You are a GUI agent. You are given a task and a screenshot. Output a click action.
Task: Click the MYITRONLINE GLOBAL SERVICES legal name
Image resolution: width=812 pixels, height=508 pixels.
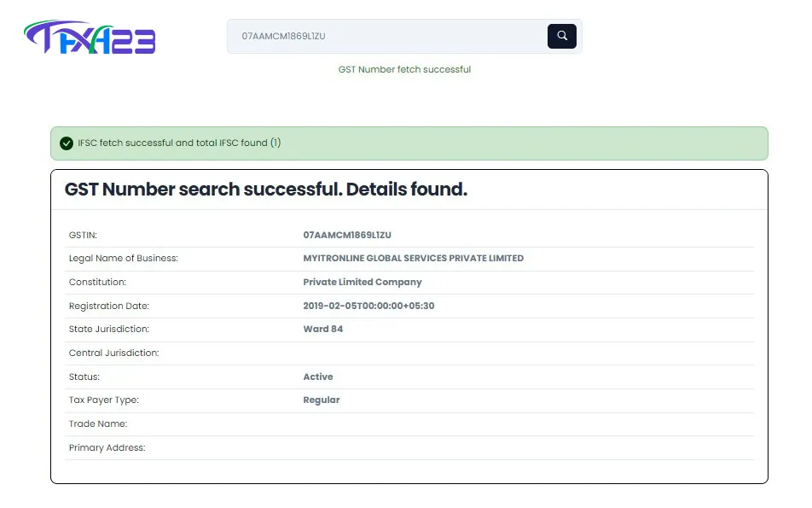point(413,258)
